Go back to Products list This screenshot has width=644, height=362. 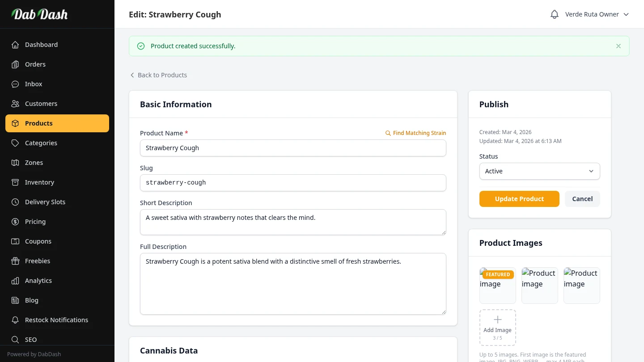(x=158, y=75)
